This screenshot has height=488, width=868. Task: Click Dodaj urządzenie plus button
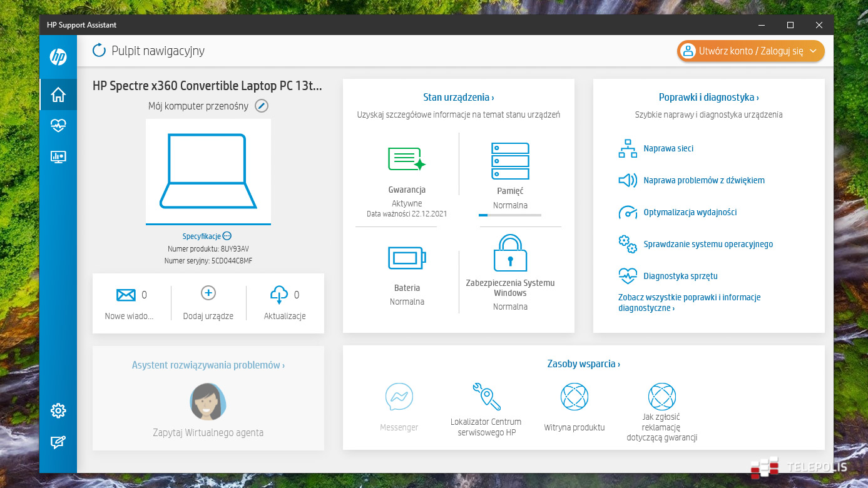tap(208, 293)
